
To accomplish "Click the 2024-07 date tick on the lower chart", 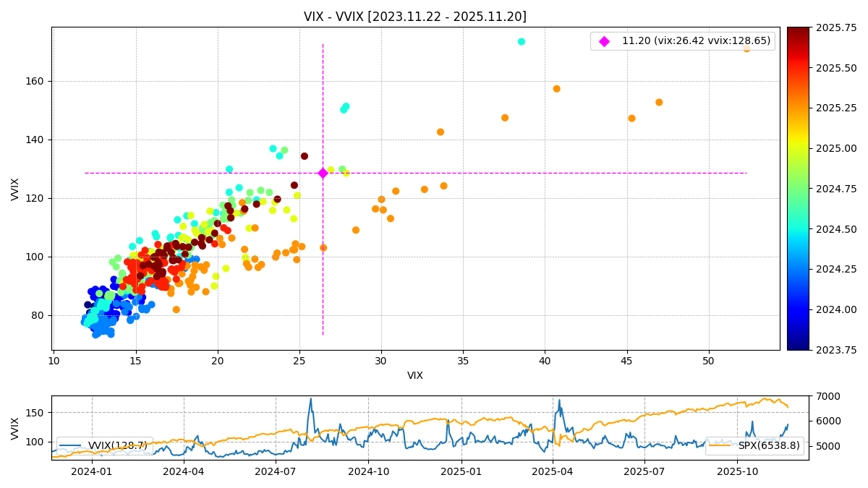I will [x=276, y=472].
